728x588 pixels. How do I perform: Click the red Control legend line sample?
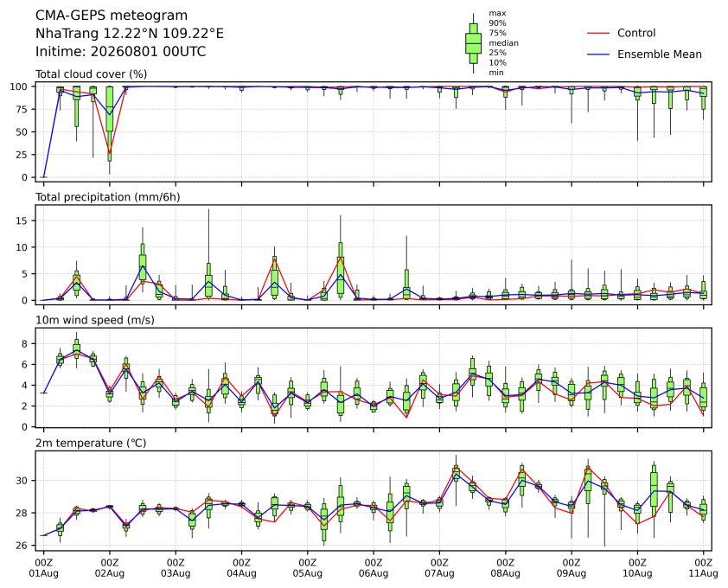tap(598, 34)
